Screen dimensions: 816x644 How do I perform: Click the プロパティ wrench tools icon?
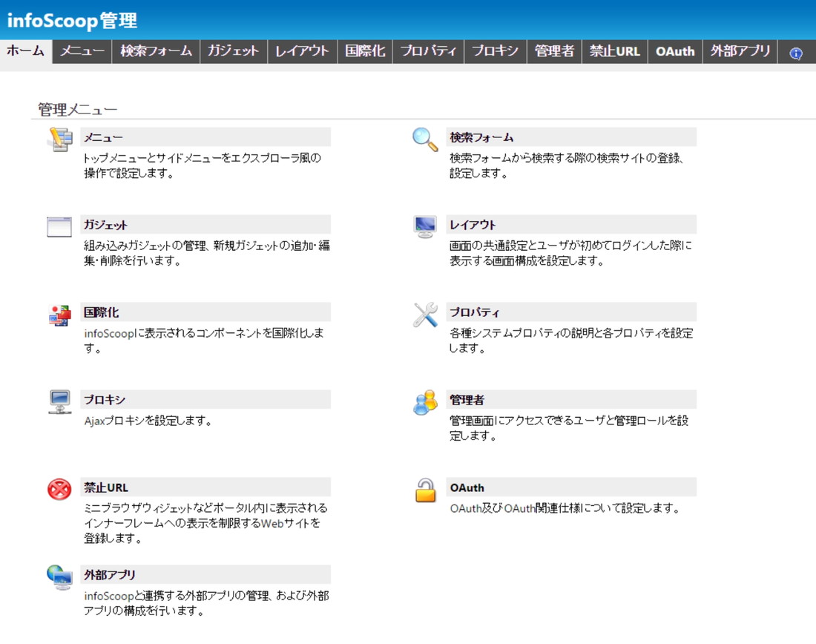425,315
